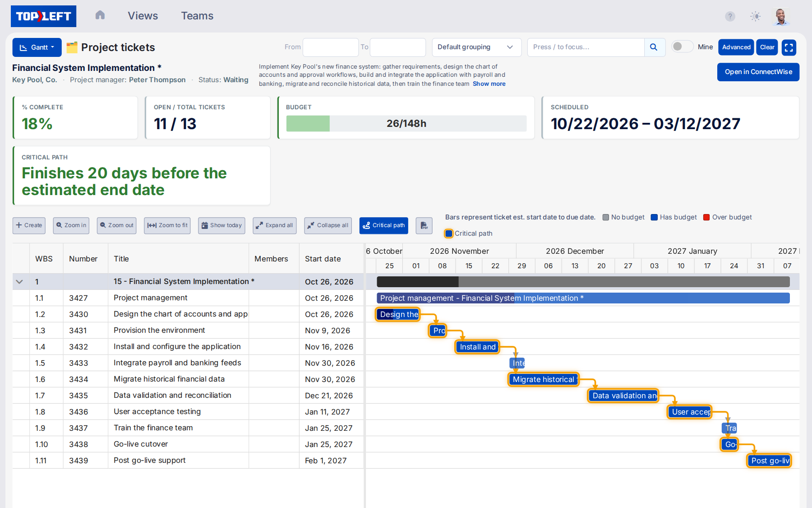Click the budget progress bar
The width and height of the screenshot is (812, 508).
406,123
